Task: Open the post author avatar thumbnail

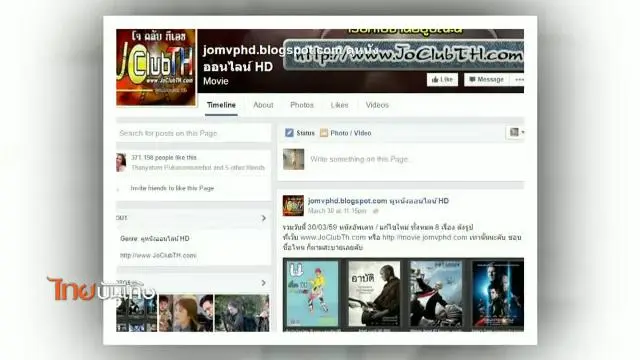Action: pyautogui.click(x=293, y=205)
